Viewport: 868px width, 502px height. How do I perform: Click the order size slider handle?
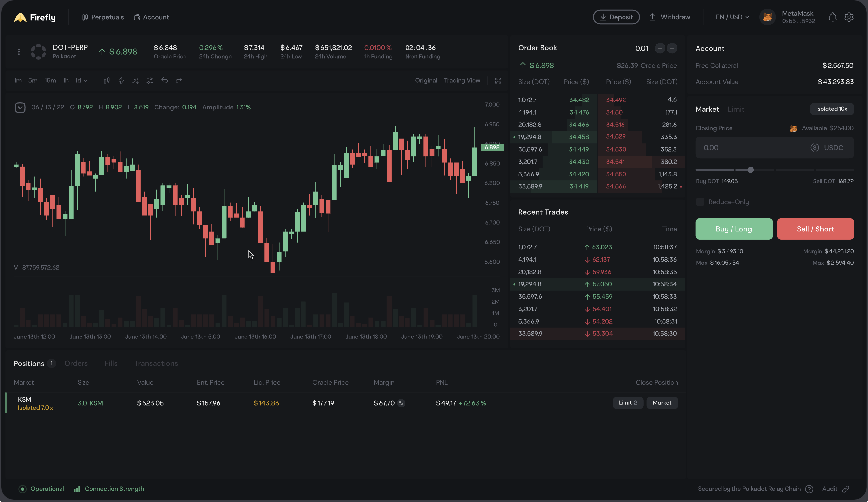(750, 170)
